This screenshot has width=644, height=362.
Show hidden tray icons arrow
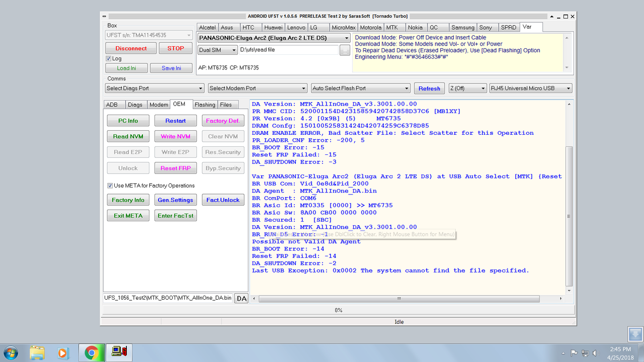[x=563, y=353]
